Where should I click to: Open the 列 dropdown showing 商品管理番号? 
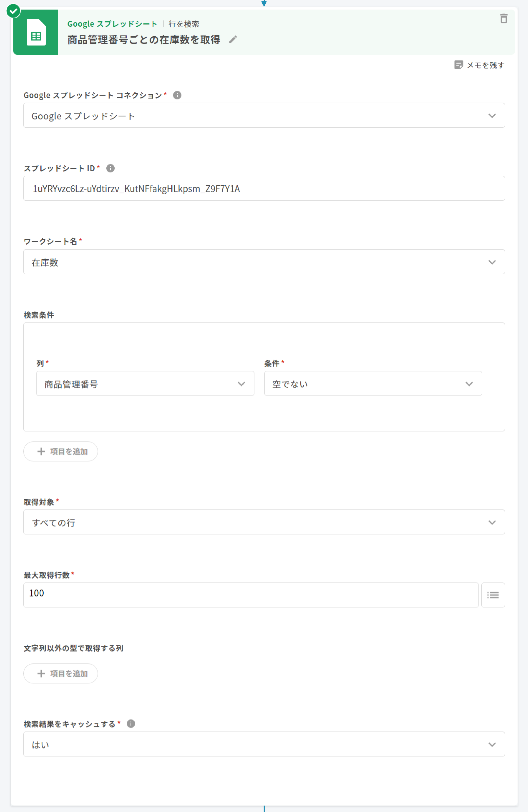pos(145,384)
